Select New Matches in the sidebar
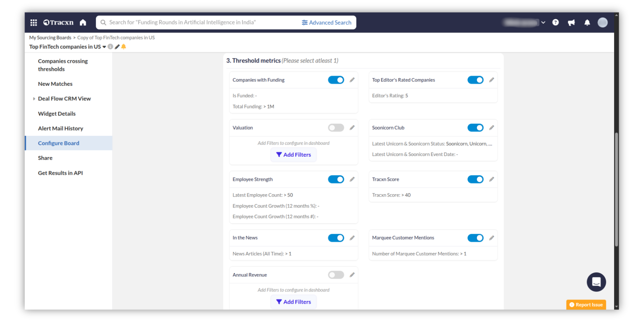 tap(55, 84)
